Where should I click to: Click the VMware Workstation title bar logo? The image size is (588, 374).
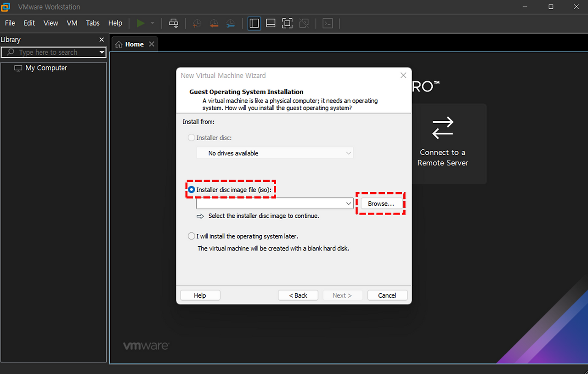pos(6,7)
